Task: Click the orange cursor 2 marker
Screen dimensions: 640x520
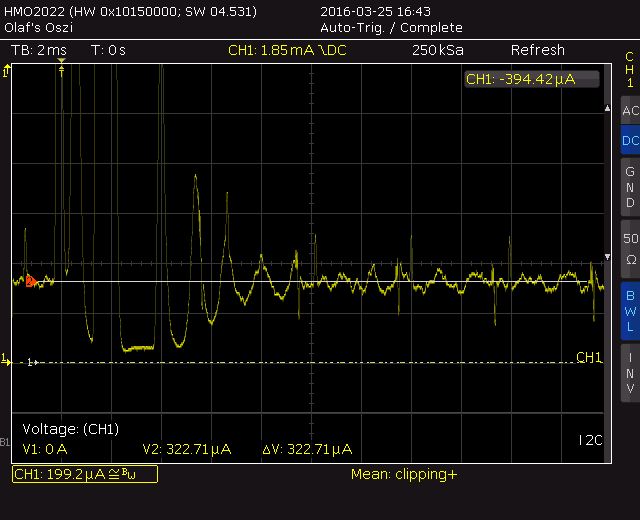Action: pyautogui.click(x=31, y=281)
